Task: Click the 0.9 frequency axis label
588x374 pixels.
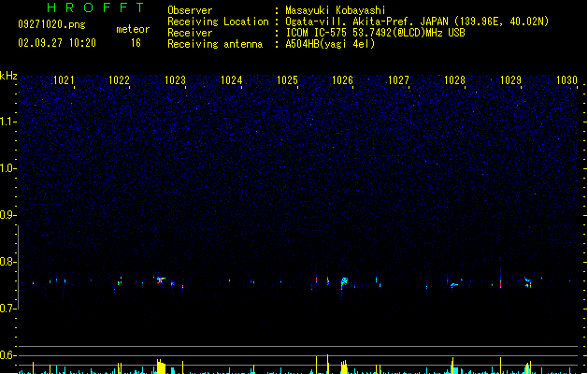Action: point(8,215)
